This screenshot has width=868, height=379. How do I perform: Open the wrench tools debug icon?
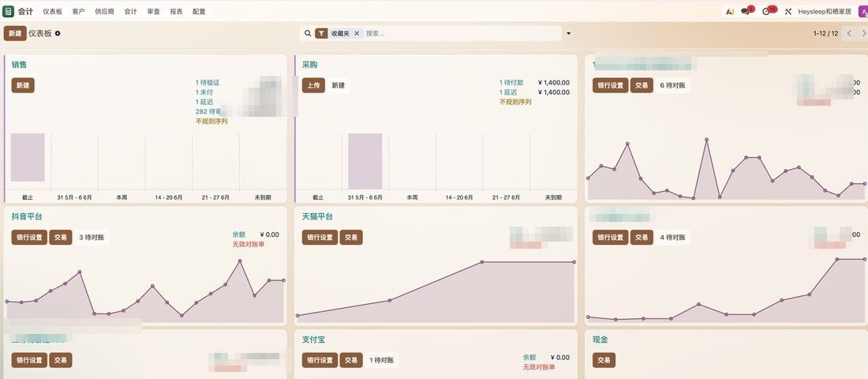pos(788,11)
